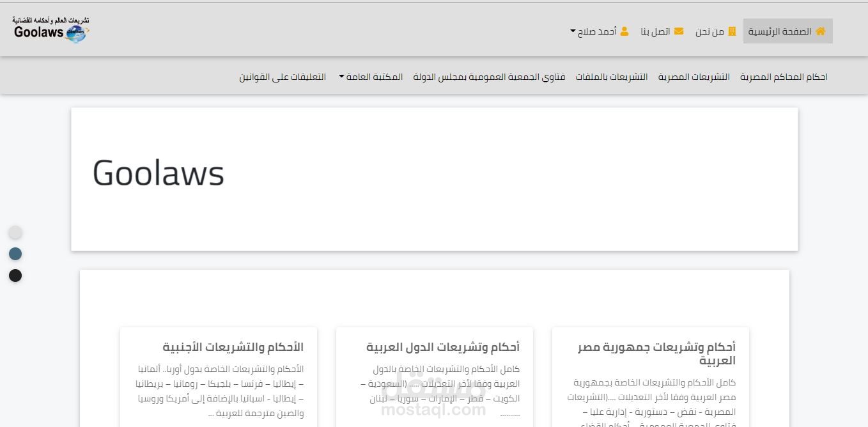Open فتاوي الجمعية العمومية بمجلس الدولة
The height and width of the screenshot is (427, 868).
pyautogui.click(x=489, y=77)
